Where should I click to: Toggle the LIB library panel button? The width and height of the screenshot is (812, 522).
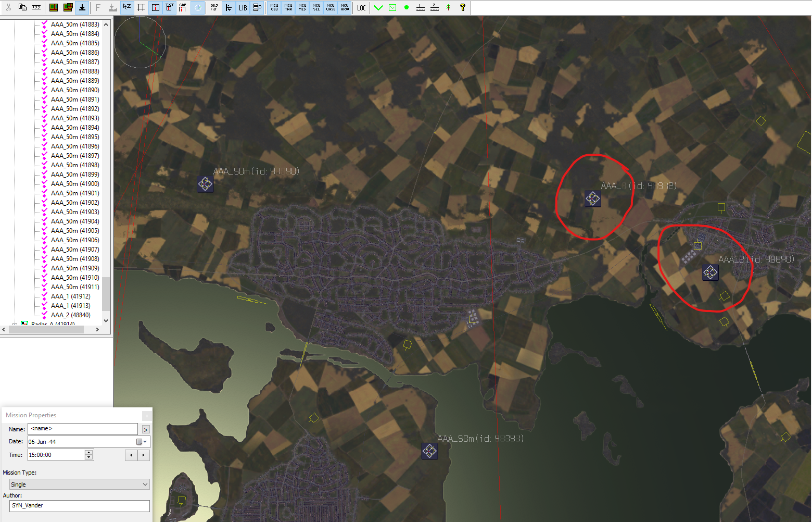pyautogui.click(x=243, y=7)
